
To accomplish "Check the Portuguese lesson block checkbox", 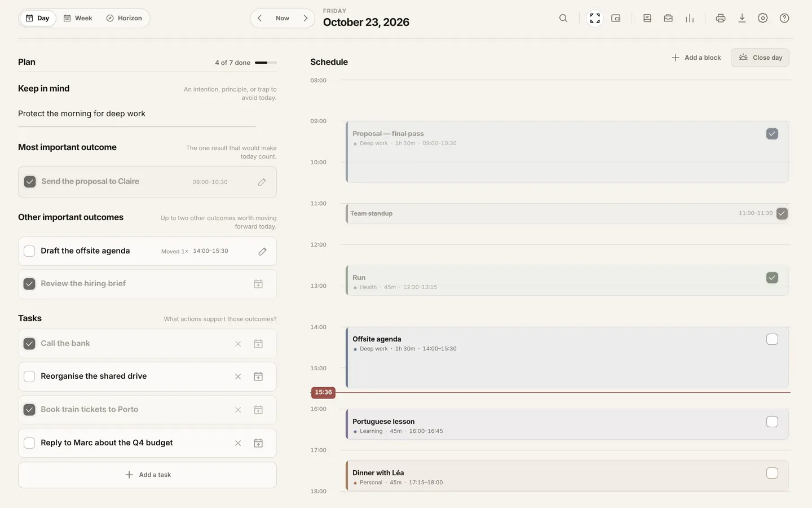I will point(772,422).
